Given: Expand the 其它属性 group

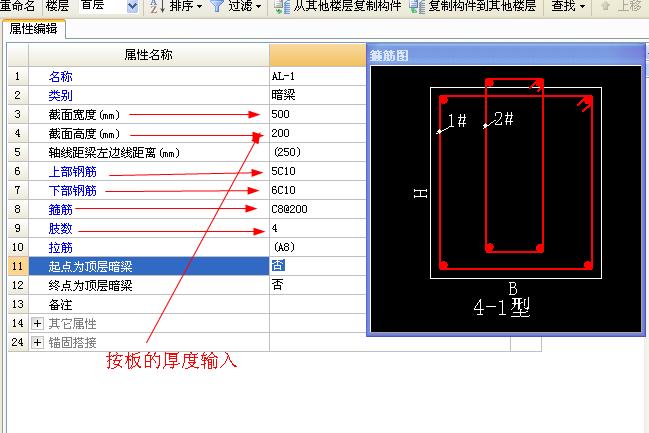Looking at the screenshot, I should 37,323.
